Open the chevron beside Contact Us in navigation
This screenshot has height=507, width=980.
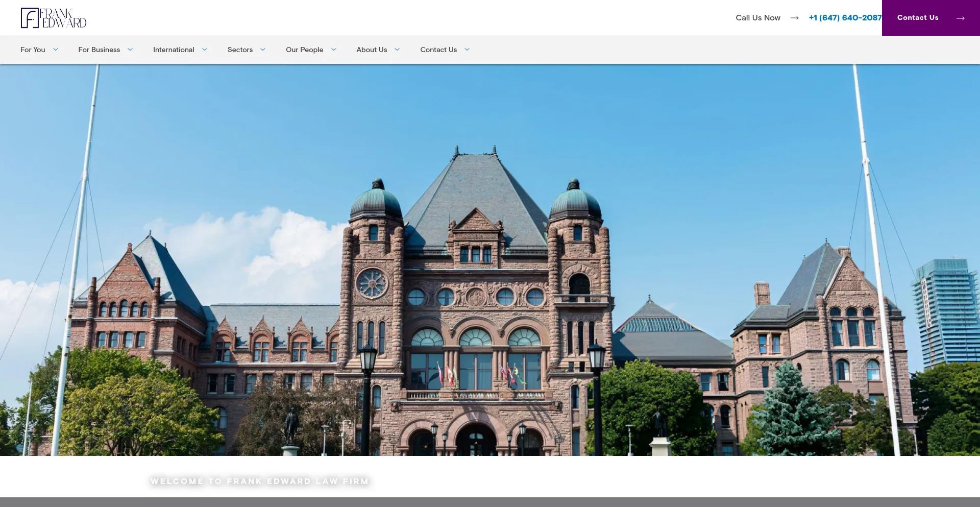467,50
